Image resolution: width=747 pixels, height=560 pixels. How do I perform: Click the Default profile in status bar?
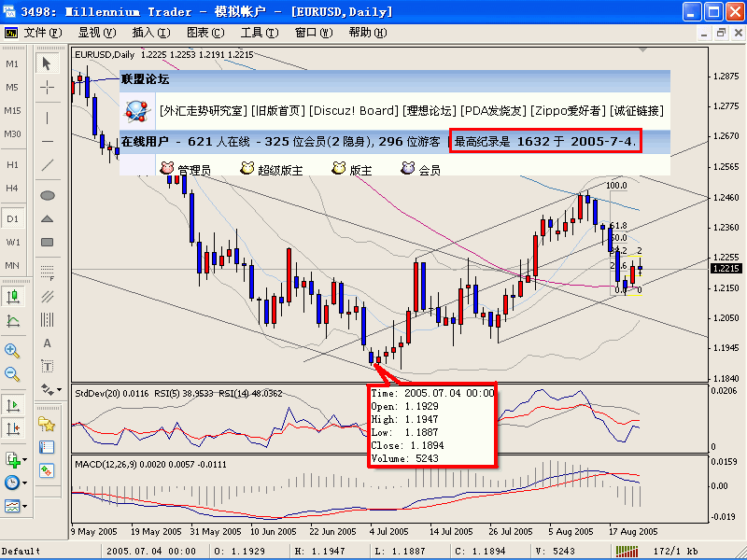coord(21,552)
